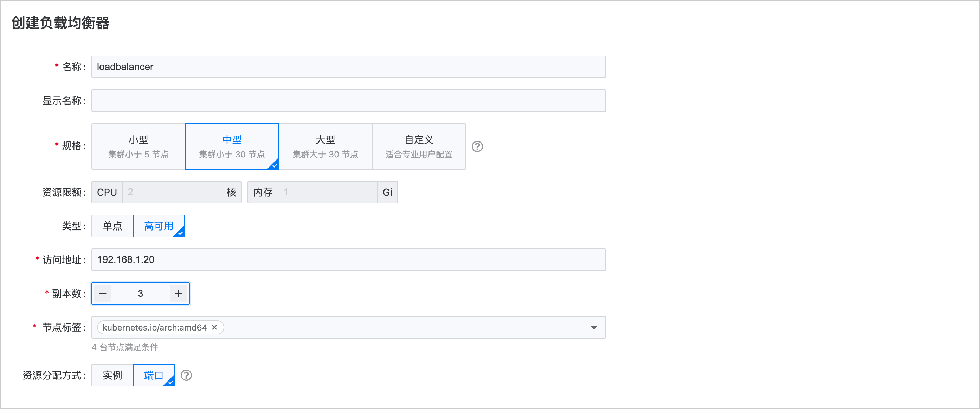The width and height of the screenshot is (980, 409).
Task: Click the 内存 limit value field
Action: point(327,192)
